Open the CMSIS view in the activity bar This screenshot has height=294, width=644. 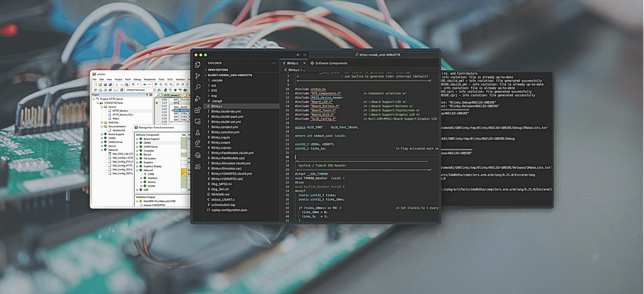click(197, 144)
